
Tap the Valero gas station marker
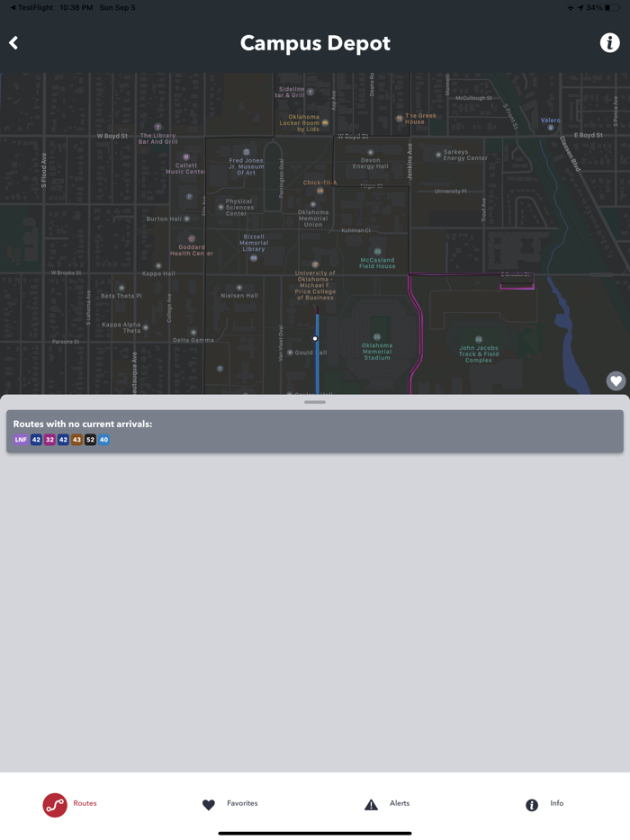(550, 128)
